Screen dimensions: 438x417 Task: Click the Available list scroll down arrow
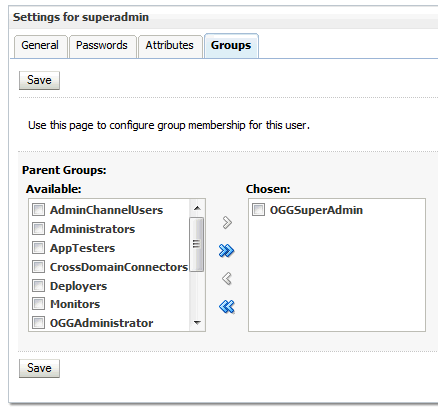coord(197,322)
